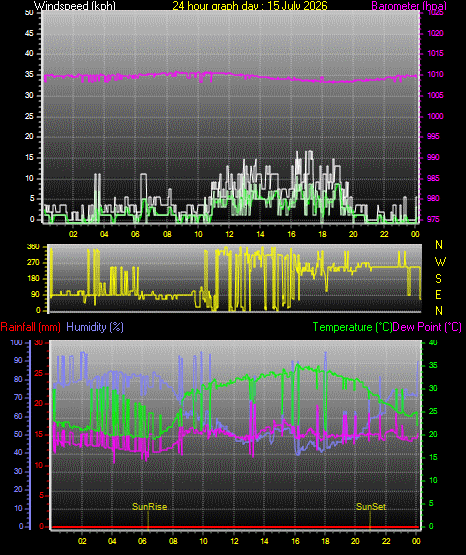This screenshot has height=555, width=466.
Task: Click hour label "06" under the humidity graph
Action: point(142,541)
